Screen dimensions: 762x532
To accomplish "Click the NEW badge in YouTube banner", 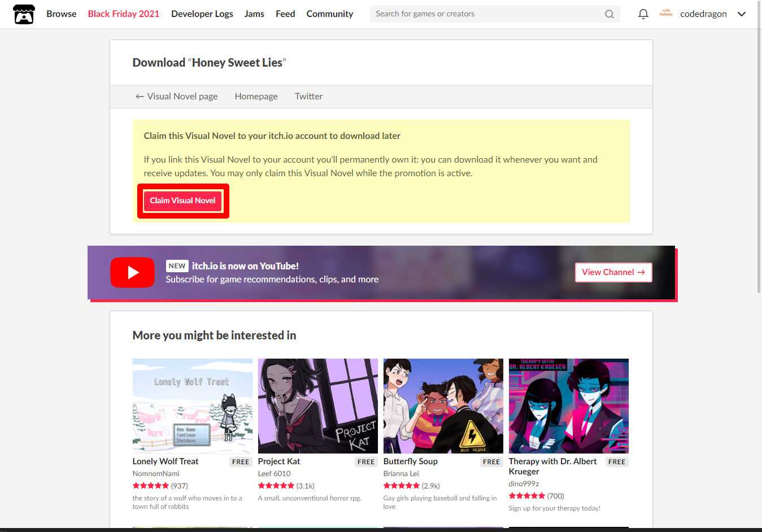I will click(177, 266).
